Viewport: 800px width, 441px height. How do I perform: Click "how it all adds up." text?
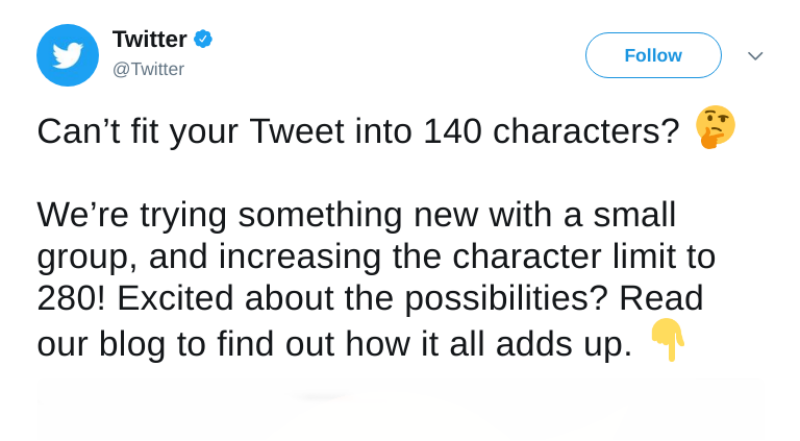tap(489, 344)
